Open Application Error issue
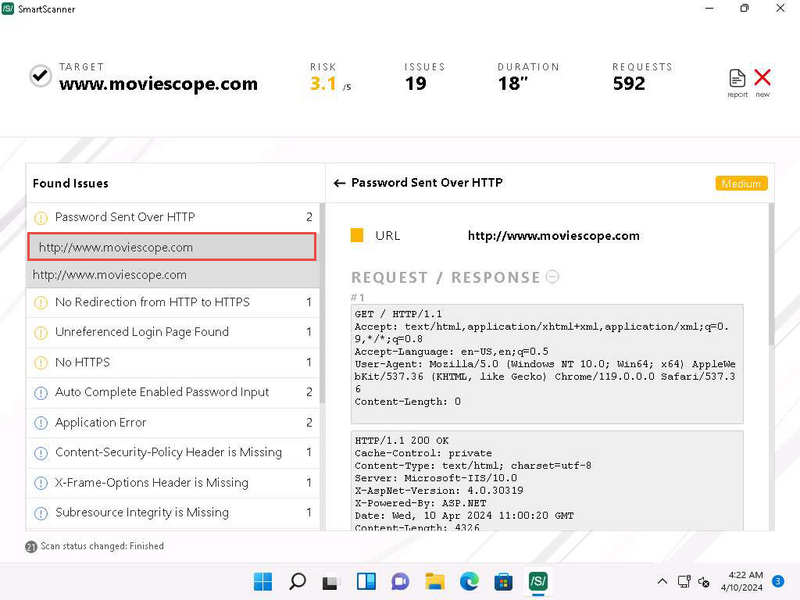800x600 pixels. click(172, 422)
